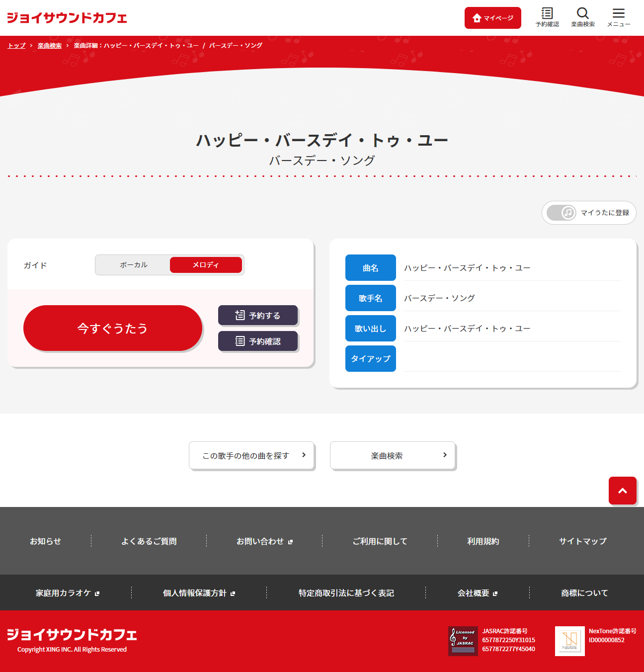
Task: Click the singer name バースデー・ソング in the details table
Action: [x=439, y=298]
